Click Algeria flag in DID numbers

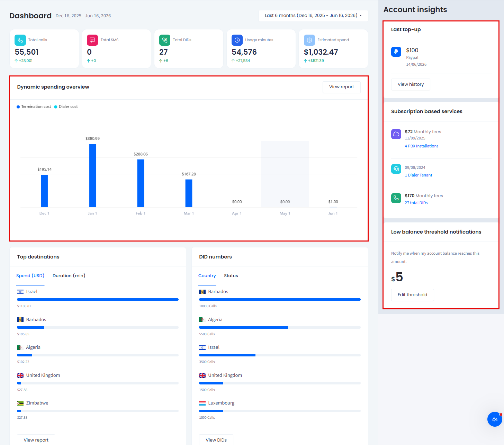click(202, 320)
